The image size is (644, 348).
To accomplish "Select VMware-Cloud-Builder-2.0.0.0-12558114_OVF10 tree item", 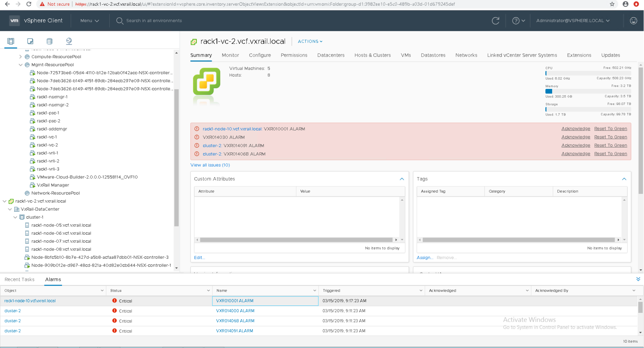I will [87, 177].
